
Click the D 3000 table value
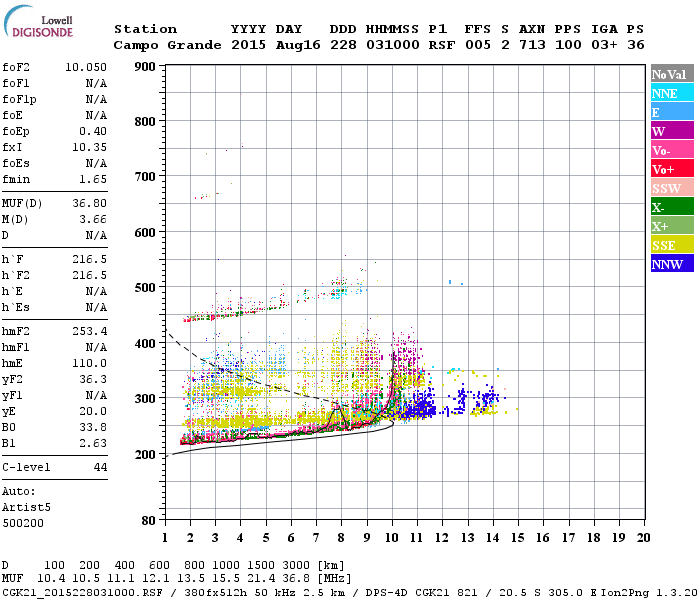click(x=296, y=566)
